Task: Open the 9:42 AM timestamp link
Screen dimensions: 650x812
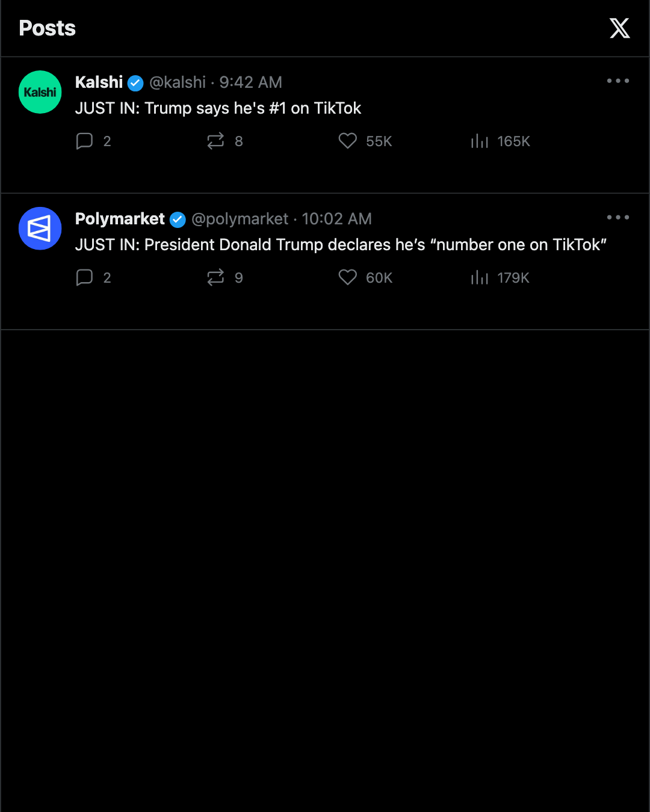Action: coord(250,82)
